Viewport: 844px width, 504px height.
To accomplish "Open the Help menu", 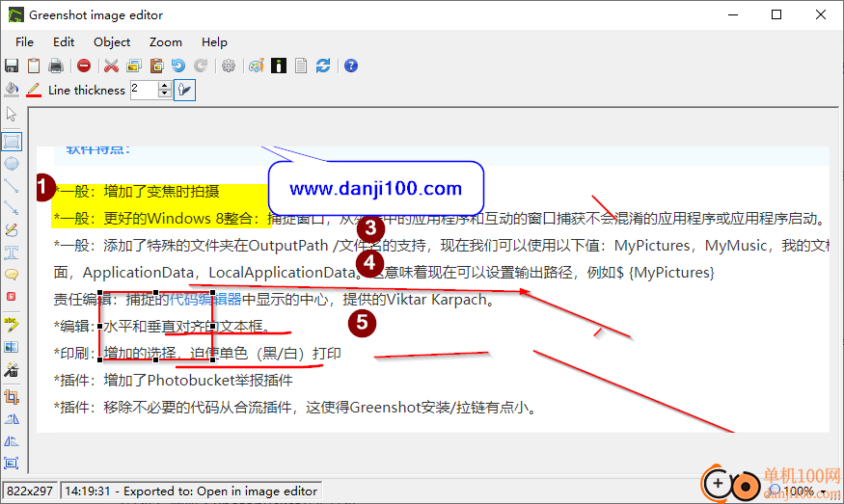I will [x=214, y=42].
